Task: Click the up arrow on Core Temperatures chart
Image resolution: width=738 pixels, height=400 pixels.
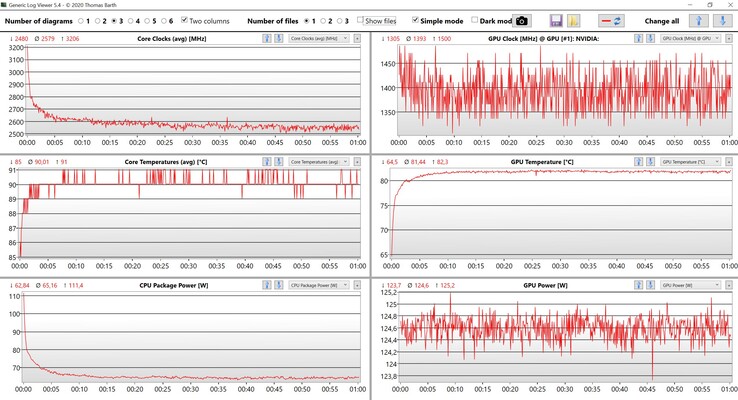Action: [x=267, y=162]
